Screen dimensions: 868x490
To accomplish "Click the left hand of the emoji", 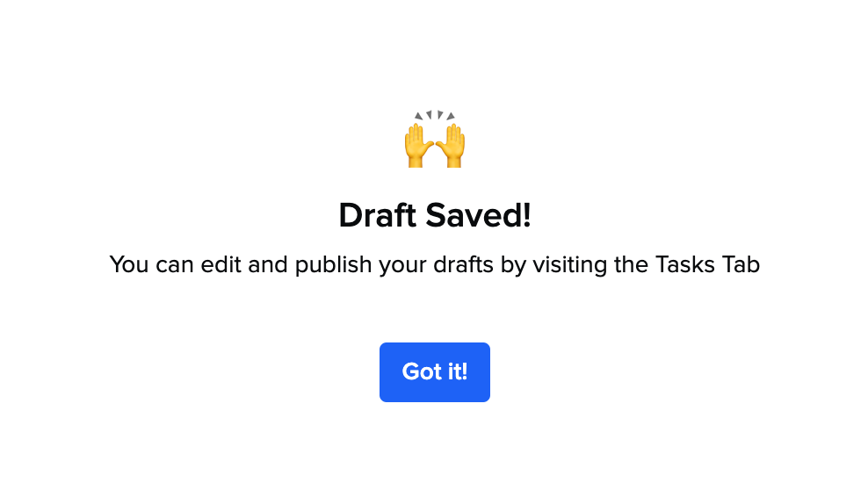I will 419,146.
